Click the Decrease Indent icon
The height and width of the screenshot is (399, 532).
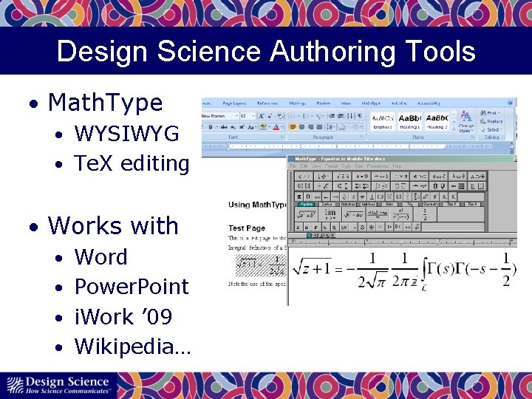point(332,116)
